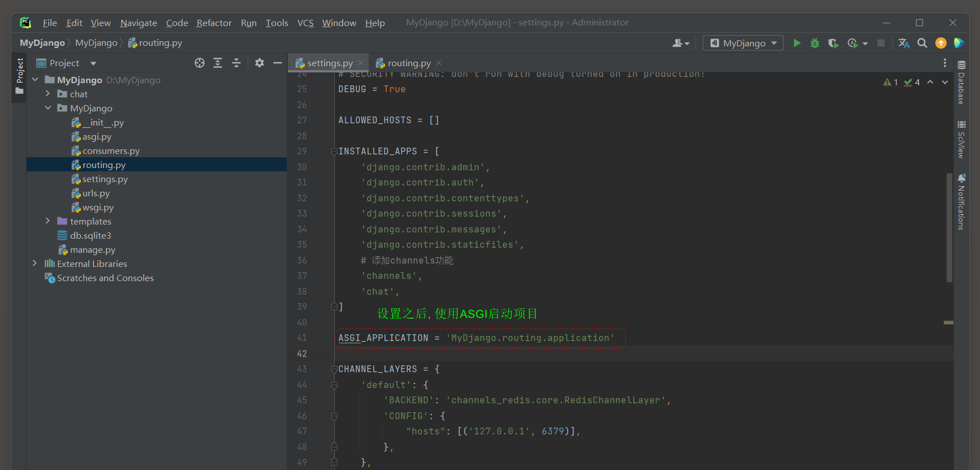The image size is (980, 470).
Task: Collapse the inner MyDjango package folder
Action: [48, 108]
